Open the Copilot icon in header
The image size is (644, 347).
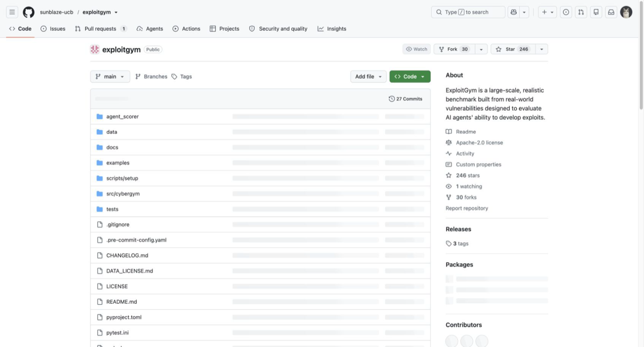[513, 12]
